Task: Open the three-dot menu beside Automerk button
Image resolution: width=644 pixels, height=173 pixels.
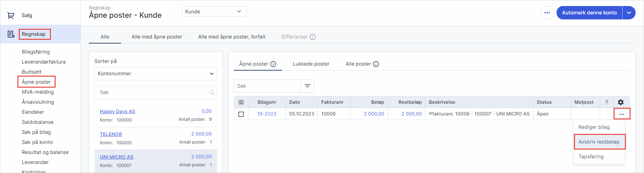Action: coord(547,13)
